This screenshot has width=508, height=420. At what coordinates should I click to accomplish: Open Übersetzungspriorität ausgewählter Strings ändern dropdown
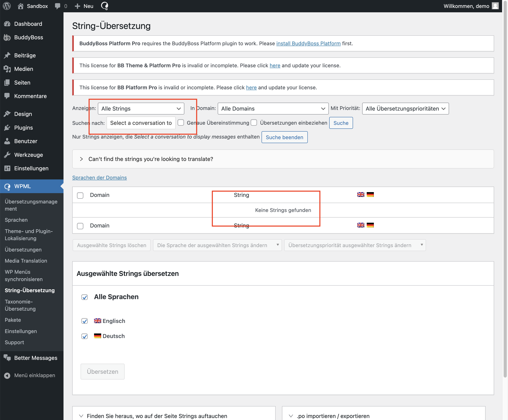point(355,245)
